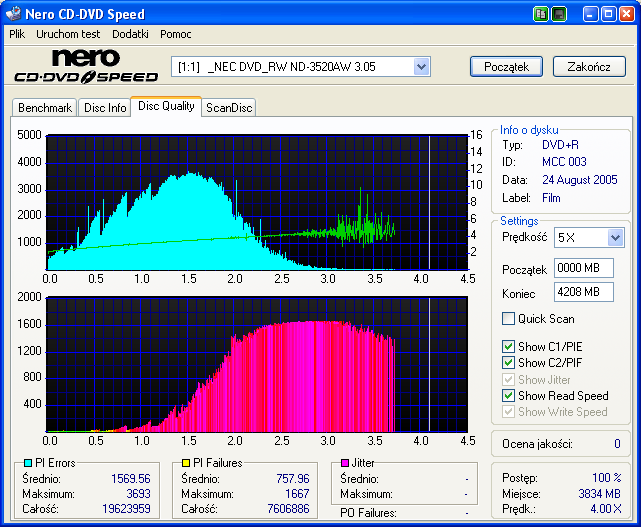641x527 pixels.
Task: Click the PI Errors total value 19623959
Action: click(126, 509)
